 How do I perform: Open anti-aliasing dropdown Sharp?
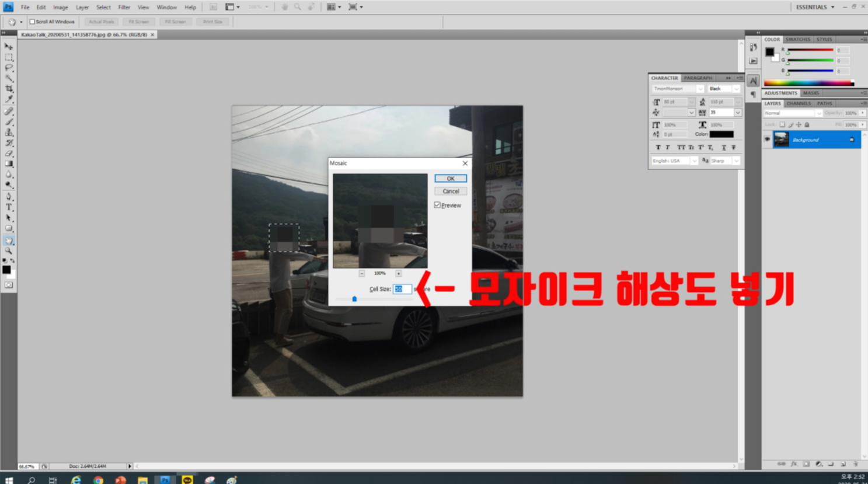tap(736, 161)
